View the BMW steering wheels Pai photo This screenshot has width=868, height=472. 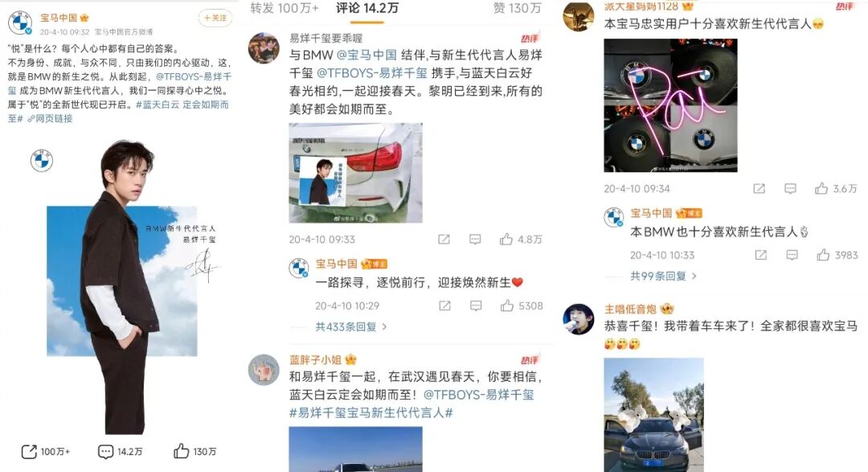point(670,105)
